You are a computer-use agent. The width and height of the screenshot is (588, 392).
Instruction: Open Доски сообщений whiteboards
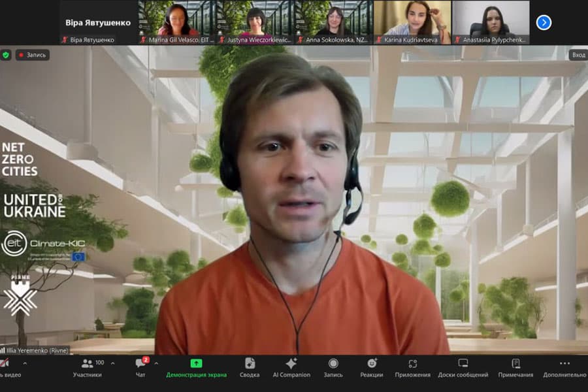click(x=463, y=368)
